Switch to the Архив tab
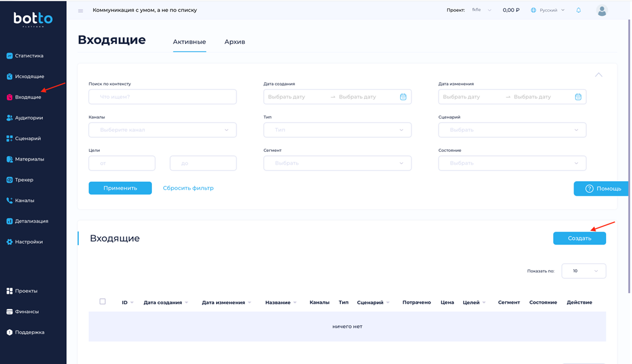The width and height of the screenshot is (632, 364). 235,42
